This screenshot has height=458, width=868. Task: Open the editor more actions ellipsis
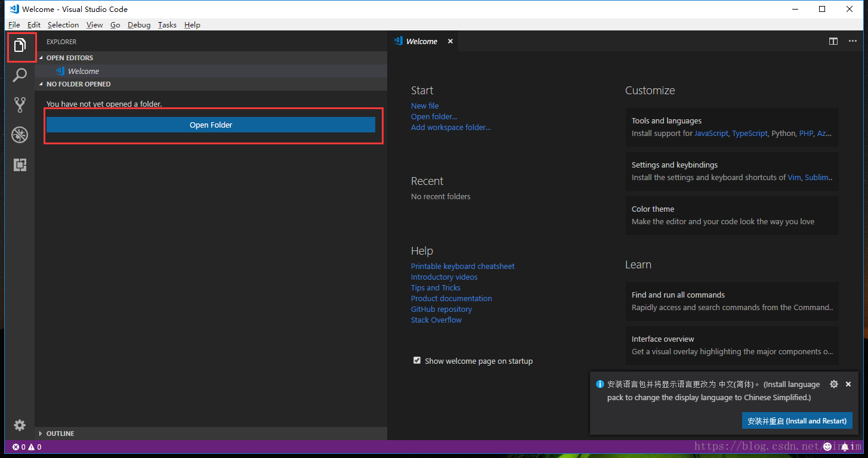[x=852, y=41]
